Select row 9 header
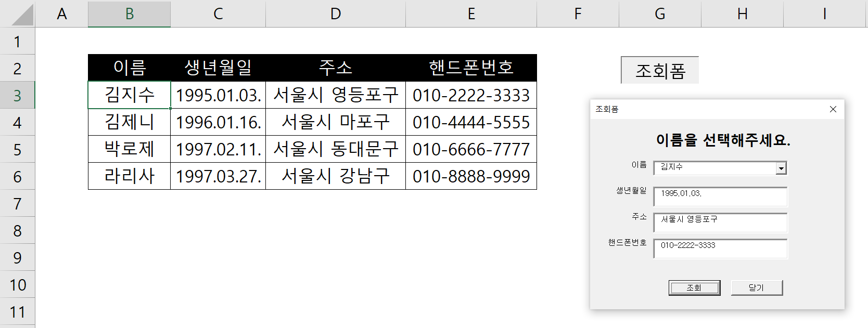The height and width of the screenshot is (328, 868). (17, 257)
